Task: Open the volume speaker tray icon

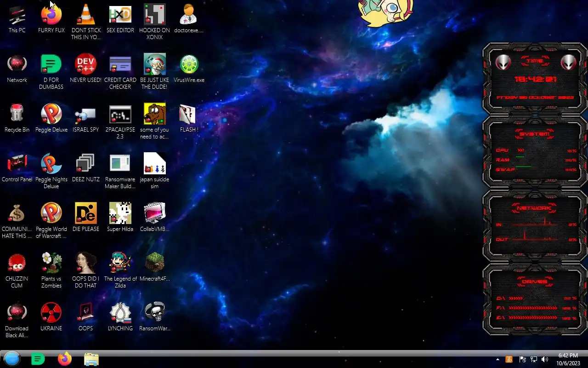Action: pos(545,359)
